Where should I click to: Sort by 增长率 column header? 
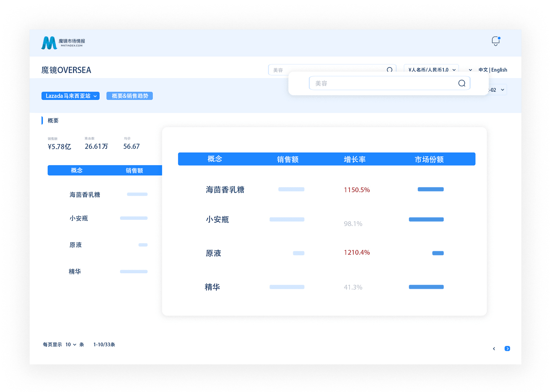(x=355, y=159)
